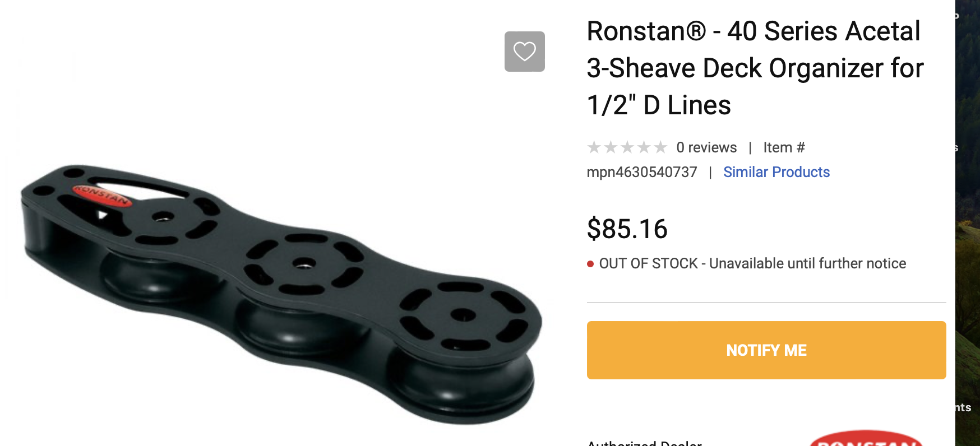The width and height of the screenshot is (980, 446).
Task: Add product to wishlist with heart icon
Action: click(524, 52)
